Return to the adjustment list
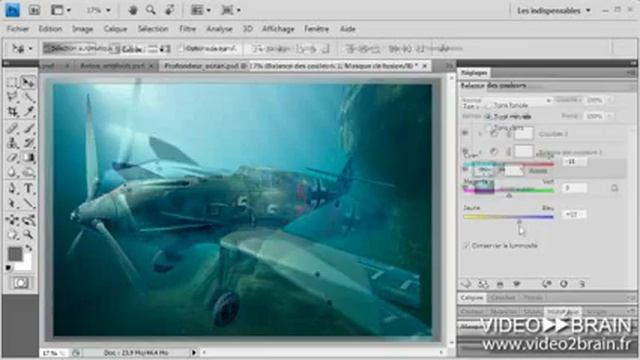This screenshot has height=360, width=640. 466,284
